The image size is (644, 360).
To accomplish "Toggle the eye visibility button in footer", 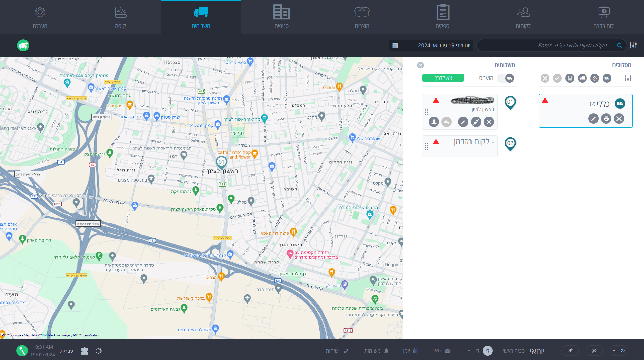I will [594, 350].
